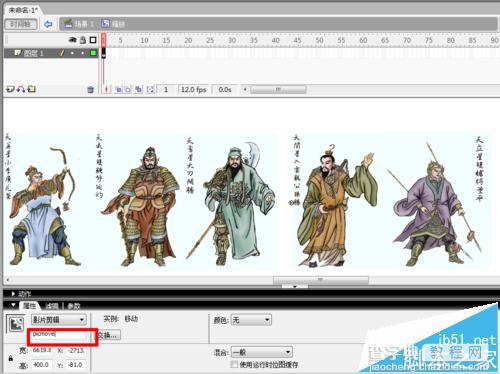Toggle lock all layers padlock icon
The height and width of the screenshot is (374, 500).
click(83, 40)
